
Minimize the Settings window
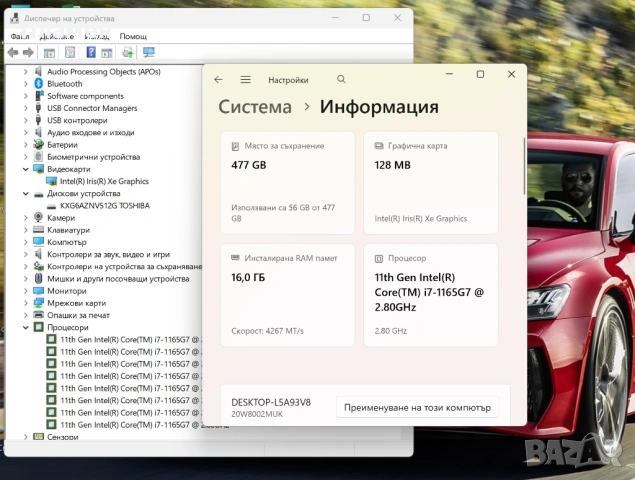coord(449,74)
